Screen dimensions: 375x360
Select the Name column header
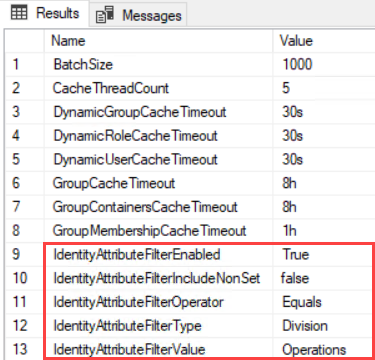pyautogui.click(x=158, y=41)
